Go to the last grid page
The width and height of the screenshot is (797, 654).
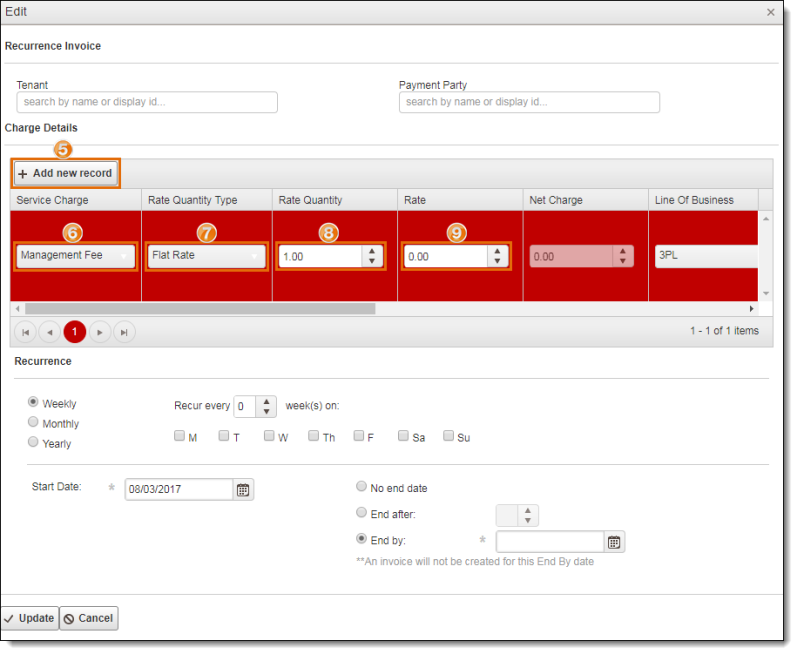[x=124, y=332]
